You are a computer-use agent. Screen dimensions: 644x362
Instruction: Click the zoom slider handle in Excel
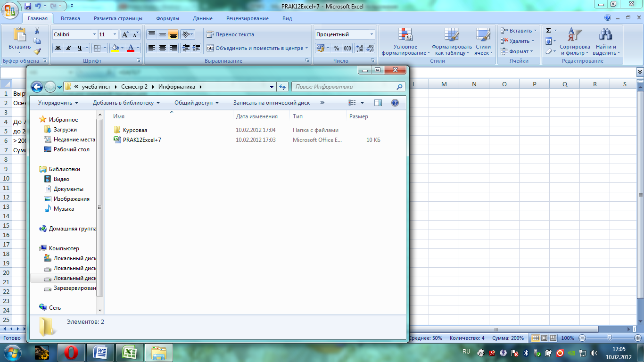point(610,338)
